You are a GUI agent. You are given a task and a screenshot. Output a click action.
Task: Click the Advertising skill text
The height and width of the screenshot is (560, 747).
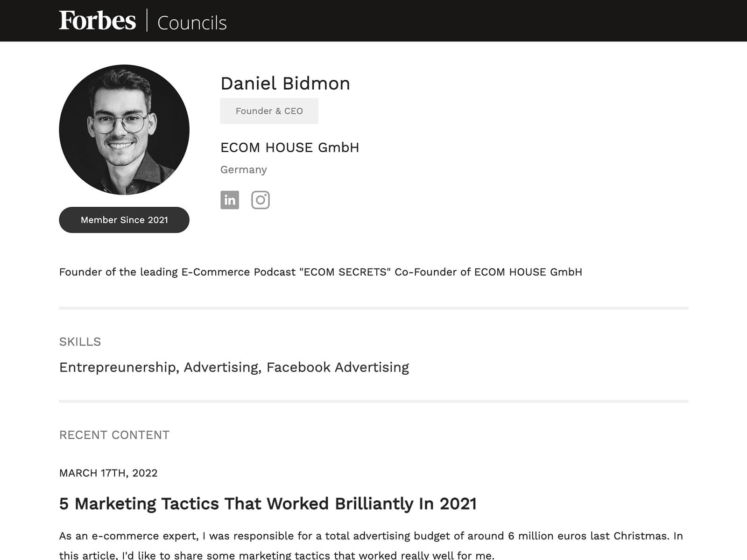coord(222,367)
